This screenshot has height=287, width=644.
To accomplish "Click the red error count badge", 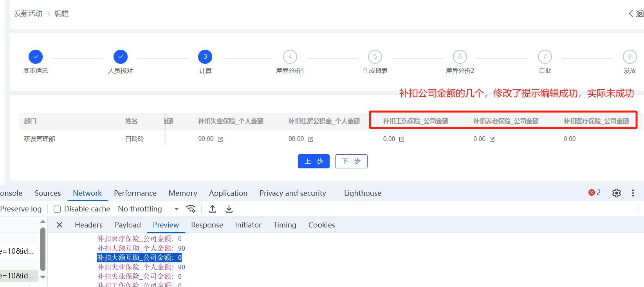I will [594, 193].
